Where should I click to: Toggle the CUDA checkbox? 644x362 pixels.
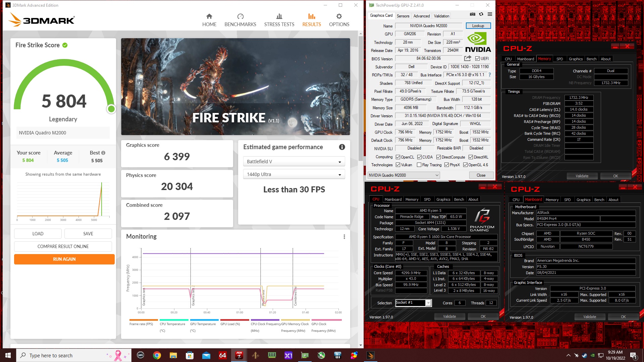(x=419, y=157)
